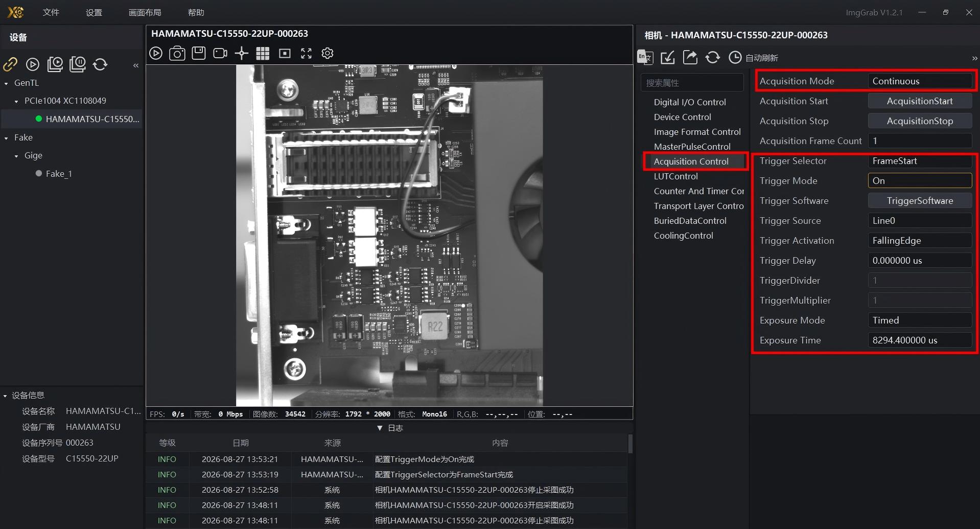Open the Trigger Source dropdown
This screenshot has width=980, height=529.
(920, 221)
